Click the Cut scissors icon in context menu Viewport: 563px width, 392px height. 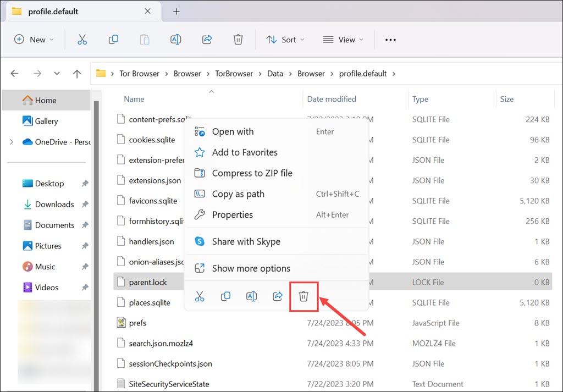[200, 296]
